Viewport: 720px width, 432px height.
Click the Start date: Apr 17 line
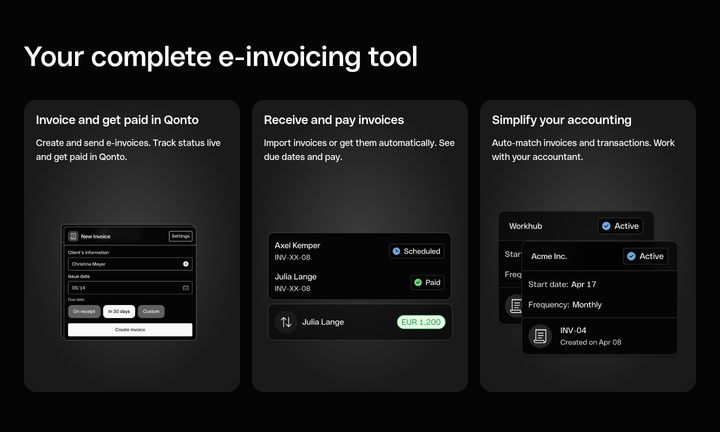(562, 284)
